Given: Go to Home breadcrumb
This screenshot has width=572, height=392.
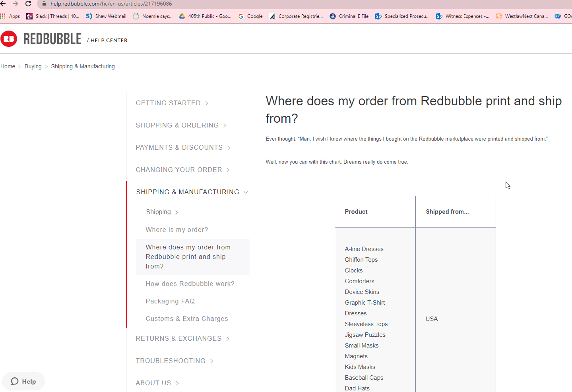Looking at the screenshot, I should pyautogui.click(x=8, y=66).
